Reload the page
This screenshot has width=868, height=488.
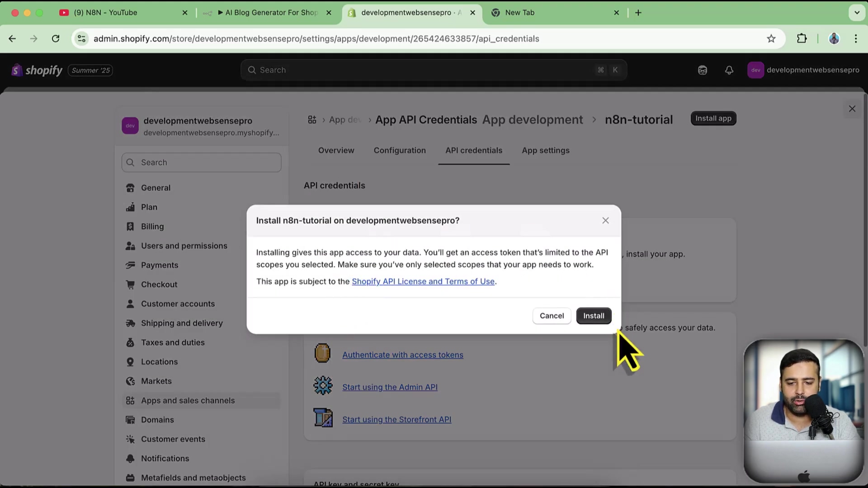tap(56, 39)
